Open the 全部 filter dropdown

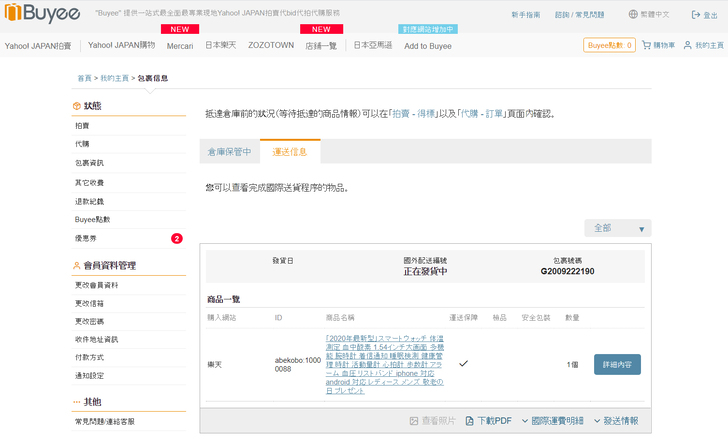[x=617, y=228]
